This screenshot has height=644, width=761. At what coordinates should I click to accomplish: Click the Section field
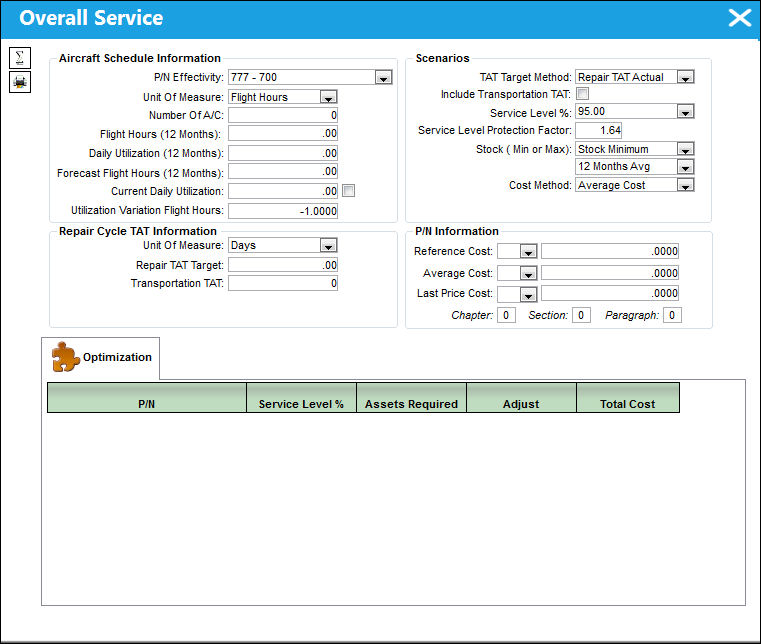pos(581,315)
